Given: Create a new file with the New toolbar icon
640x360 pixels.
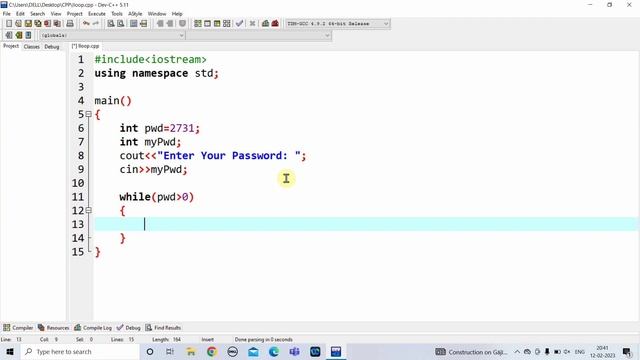Looking at the screenshot, I should point(9,24).
